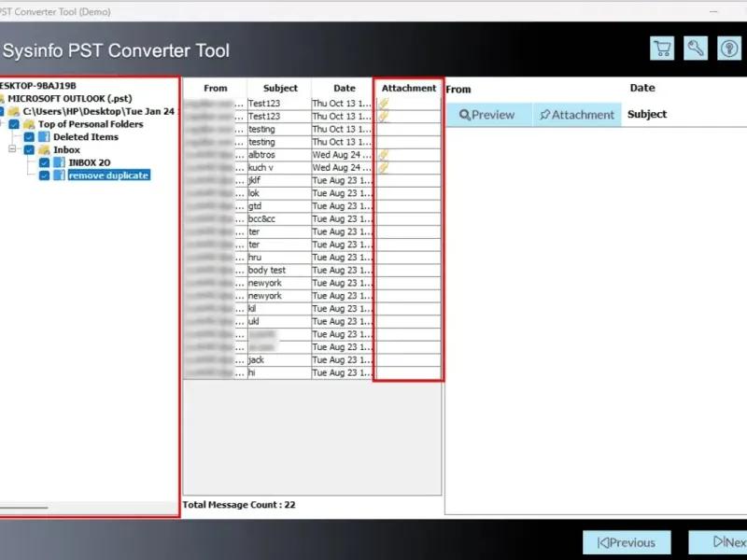Click the Top of Personal Folders icon

[x=29, y=124]
